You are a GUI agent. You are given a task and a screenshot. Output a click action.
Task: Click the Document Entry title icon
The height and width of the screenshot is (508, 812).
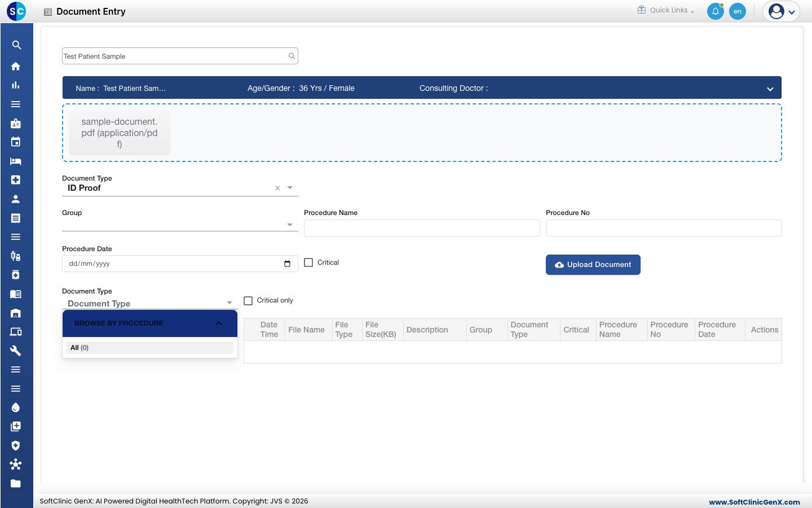click(x=48, y=12)
